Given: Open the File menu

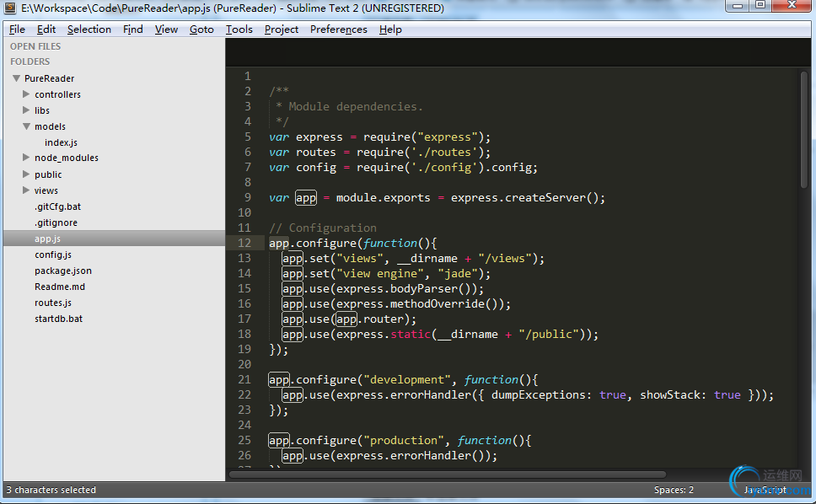Looking at the screenshot, I should tap(17, 29).
